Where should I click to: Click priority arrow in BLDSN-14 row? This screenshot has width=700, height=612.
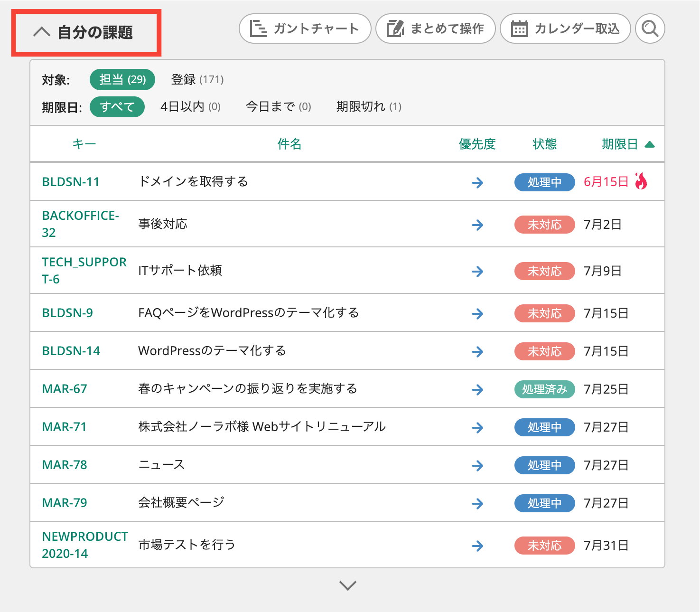coord(477,351)
